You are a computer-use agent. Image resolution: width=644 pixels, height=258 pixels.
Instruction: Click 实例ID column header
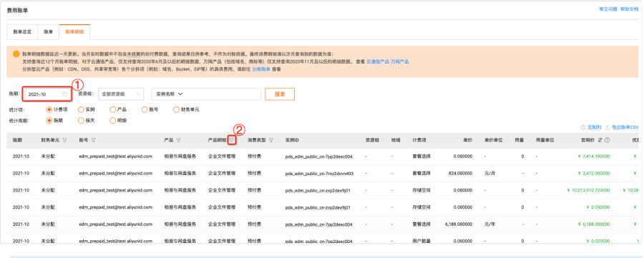[292, 140]
